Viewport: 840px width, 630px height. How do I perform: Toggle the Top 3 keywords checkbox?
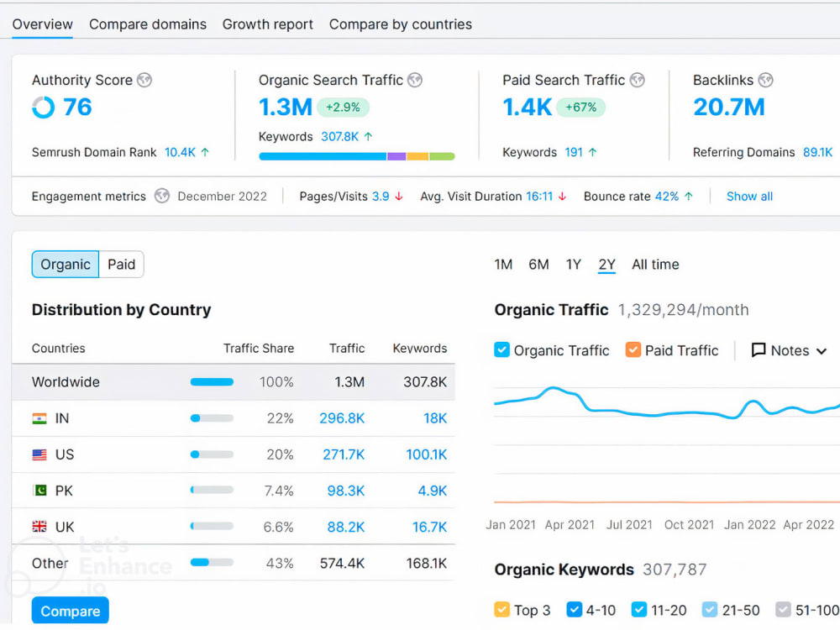pyautogui.click(x=501, y=609)
